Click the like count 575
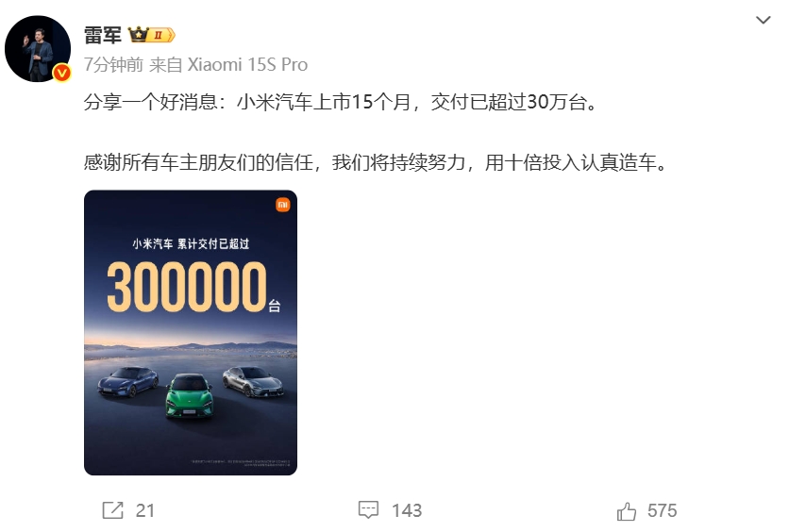The image size is (790, 532). click(x=662, y=510)
